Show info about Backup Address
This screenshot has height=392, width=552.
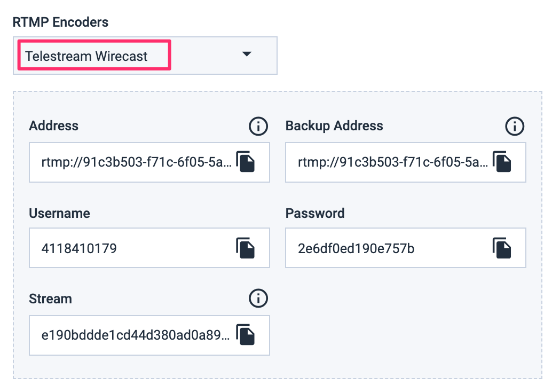(515, 127)
